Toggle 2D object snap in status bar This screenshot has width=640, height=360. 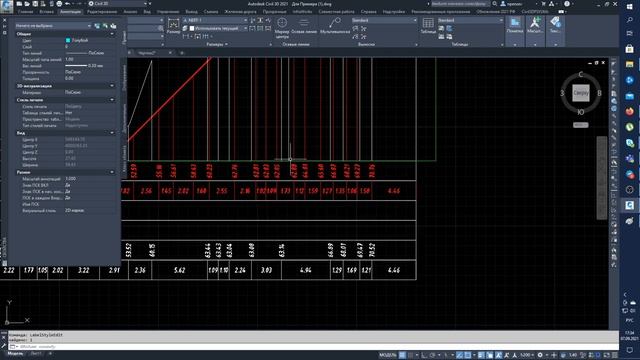tap(468, 355)
